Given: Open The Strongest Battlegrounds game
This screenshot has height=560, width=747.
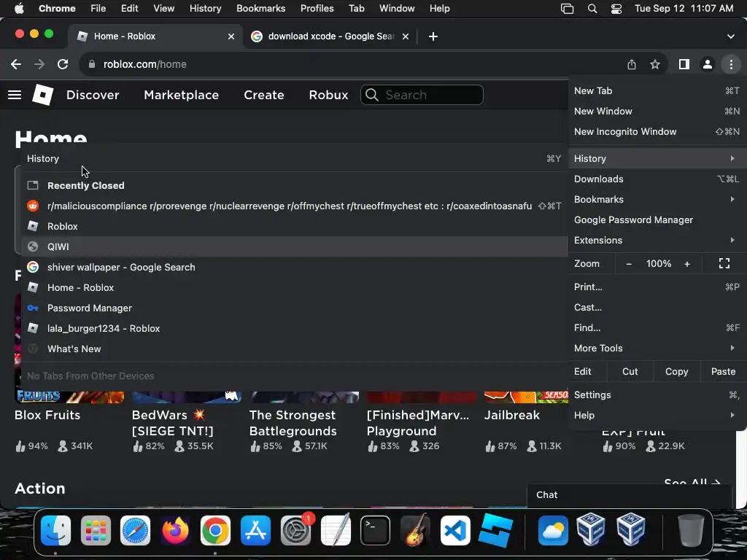Looking at the screenshot, I should pos(293,423).
